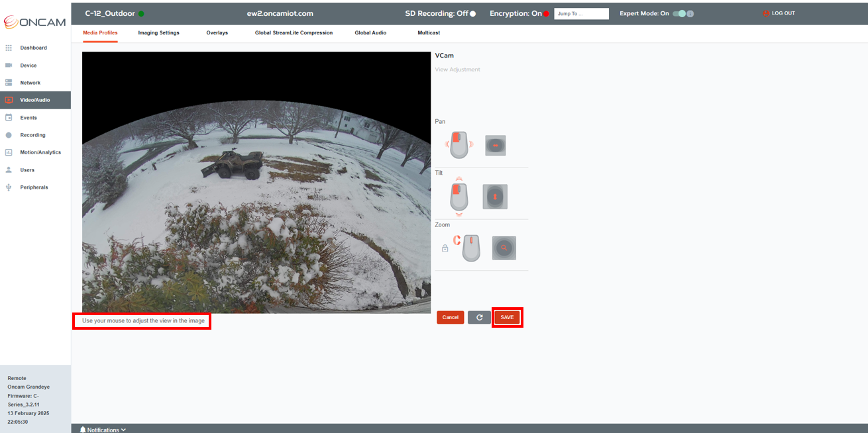Click inside the Jump To input field
The image size is (868, 433).
(581, 13)
